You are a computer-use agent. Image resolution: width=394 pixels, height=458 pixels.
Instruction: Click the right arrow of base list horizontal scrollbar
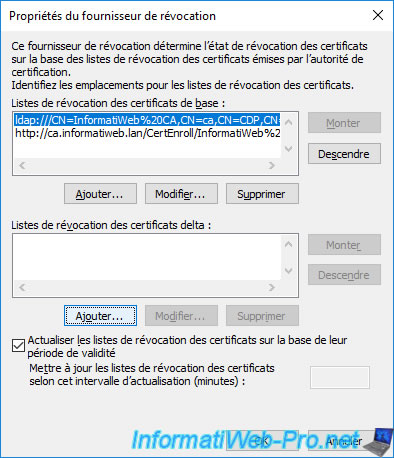272,166
